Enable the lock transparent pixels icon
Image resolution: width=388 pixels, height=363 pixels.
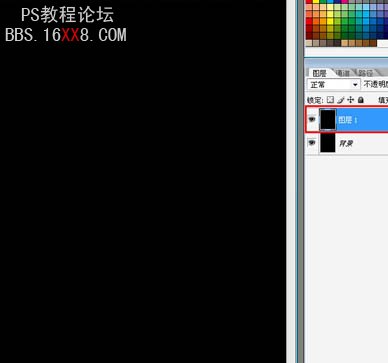(x=330, y=100)
